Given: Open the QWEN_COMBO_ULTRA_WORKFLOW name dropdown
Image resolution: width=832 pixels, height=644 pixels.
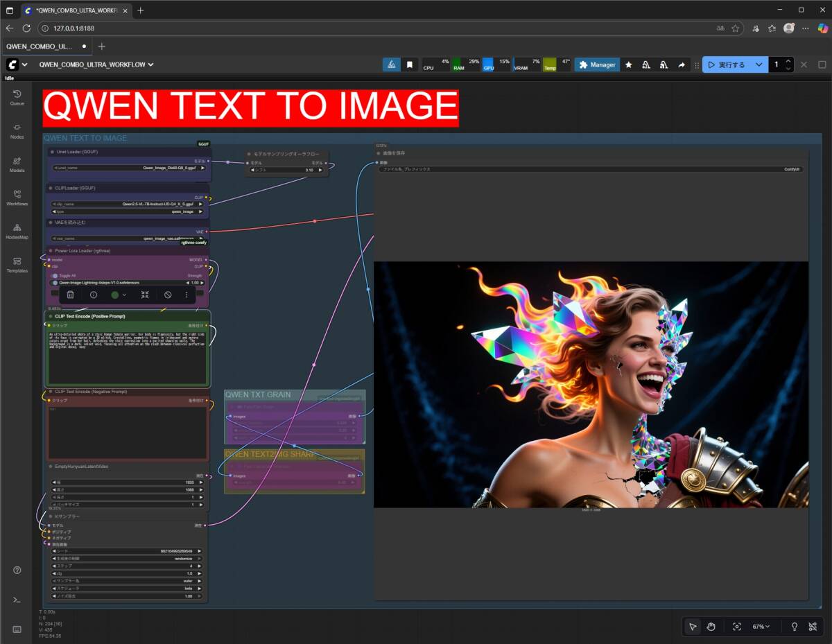Looking at the screenshot, I should (96, 64).
